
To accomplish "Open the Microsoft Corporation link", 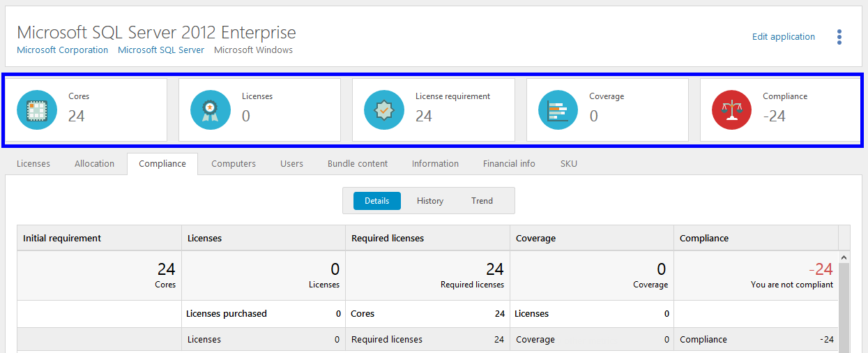I will coord(62,50).
